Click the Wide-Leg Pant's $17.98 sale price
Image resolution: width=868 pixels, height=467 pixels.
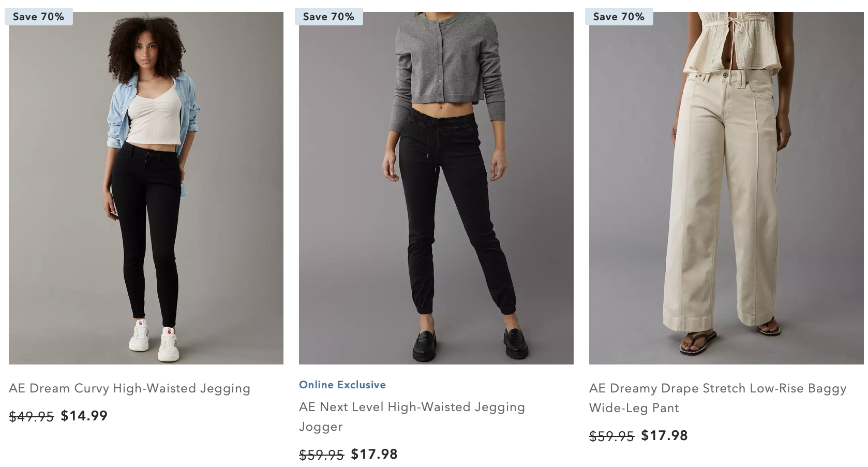(665, 435)
